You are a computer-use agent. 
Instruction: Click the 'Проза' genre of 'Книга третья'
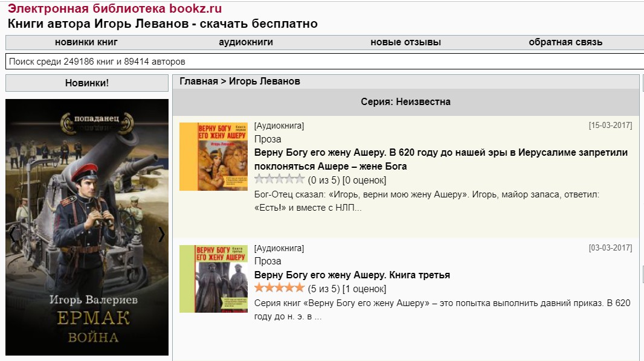point(268,261)
